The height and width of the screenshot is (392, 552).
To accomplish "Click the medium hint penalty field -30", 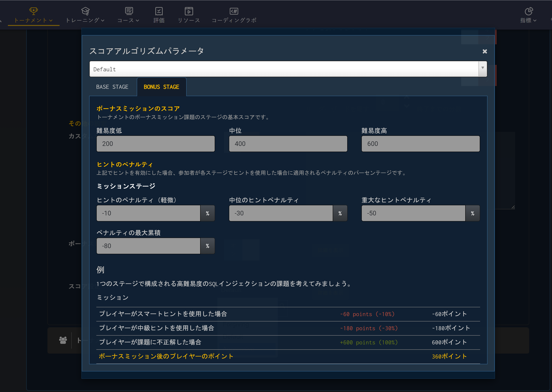I will pos(281,213).
